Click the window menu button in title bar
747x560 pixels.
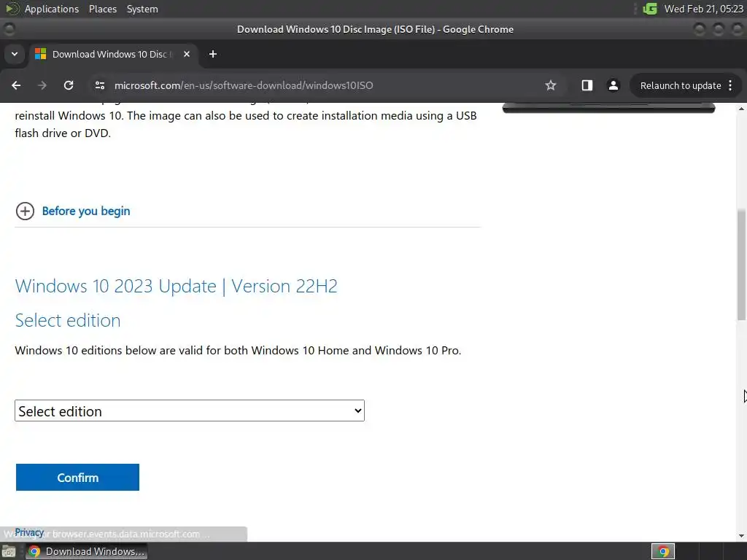pos(9,29)
